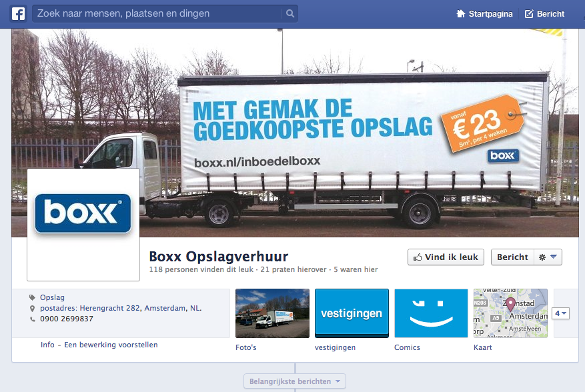This screenshot has width=585, height=392.
Task: Open the vestigingen tab tile
Action: tap(352, 313)
